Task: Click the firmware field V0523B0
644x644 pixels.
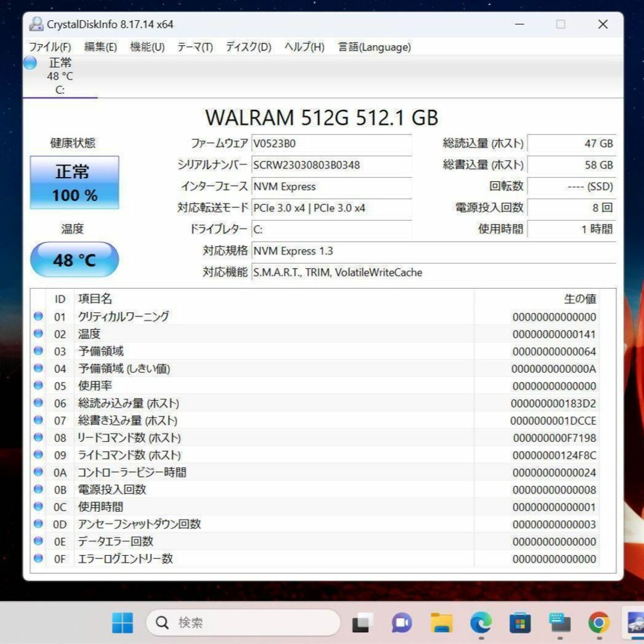Action: tap(332, 144)
